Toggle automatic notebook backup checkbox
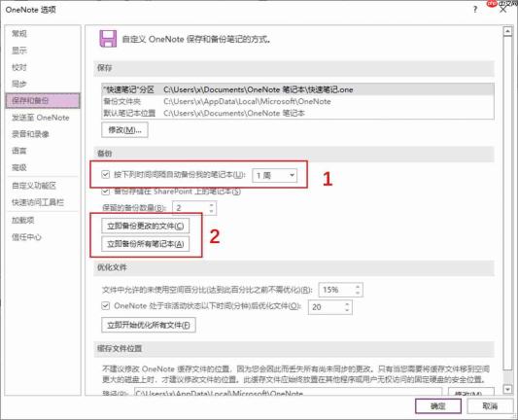This screenshot has height=420, width=518. click(105, 174)
